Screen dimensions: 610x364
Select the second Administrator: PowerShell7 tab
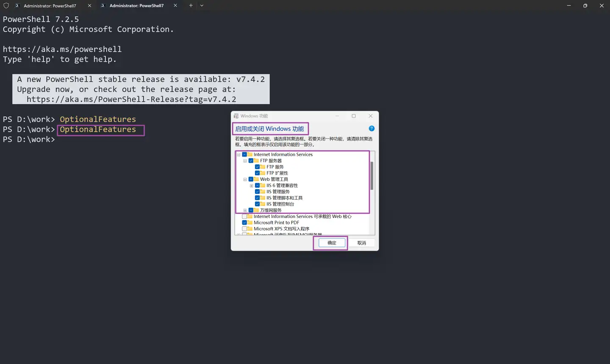(x=136, y=6)
